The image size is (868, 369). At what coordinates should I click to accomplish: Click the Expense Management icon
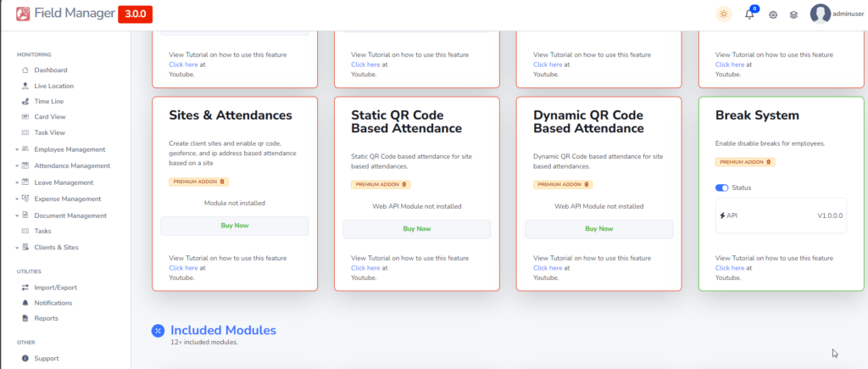[x=25, y=198]
